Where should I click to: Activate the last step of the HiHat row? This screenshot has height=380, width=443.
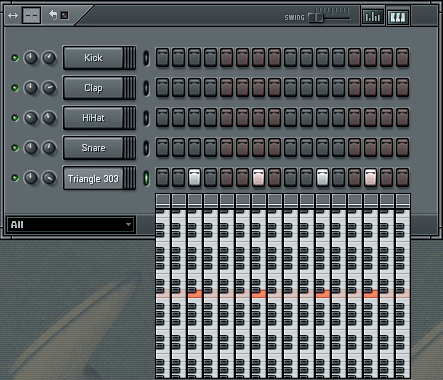pyautogui.click(x=402, y=118)
